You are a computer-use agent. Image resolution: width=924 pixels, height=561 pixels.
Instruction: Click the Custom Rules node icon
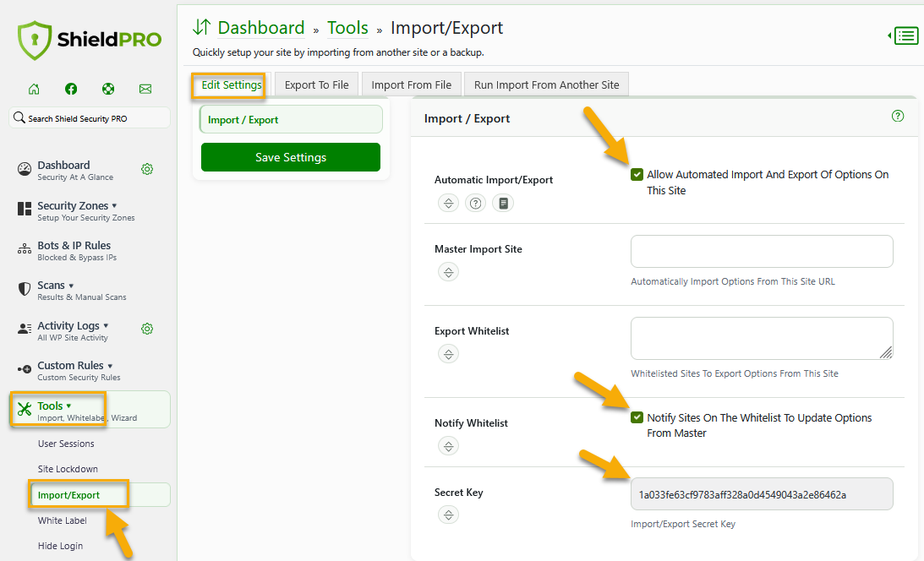tap(25, 369)
